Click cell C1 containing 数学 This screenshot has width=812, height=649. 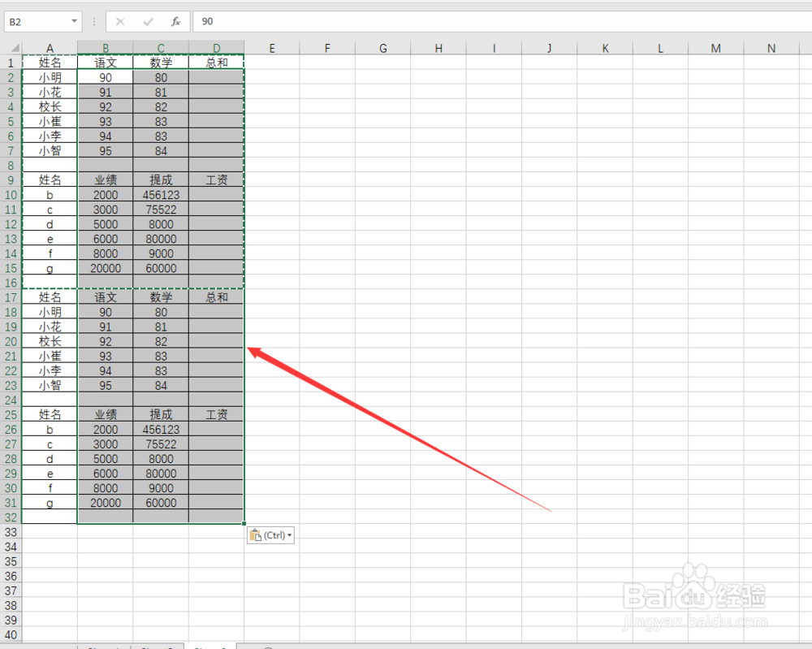pos(161,63)
